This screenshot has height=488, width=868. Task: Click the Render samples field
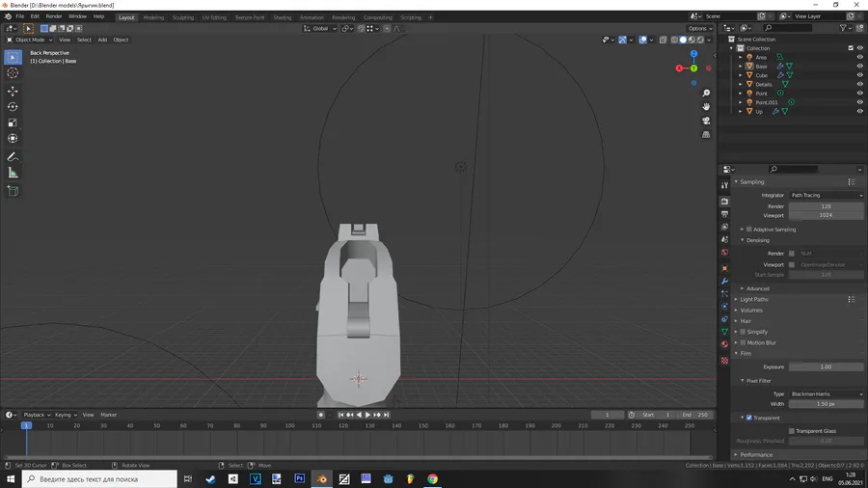point(826,206)
